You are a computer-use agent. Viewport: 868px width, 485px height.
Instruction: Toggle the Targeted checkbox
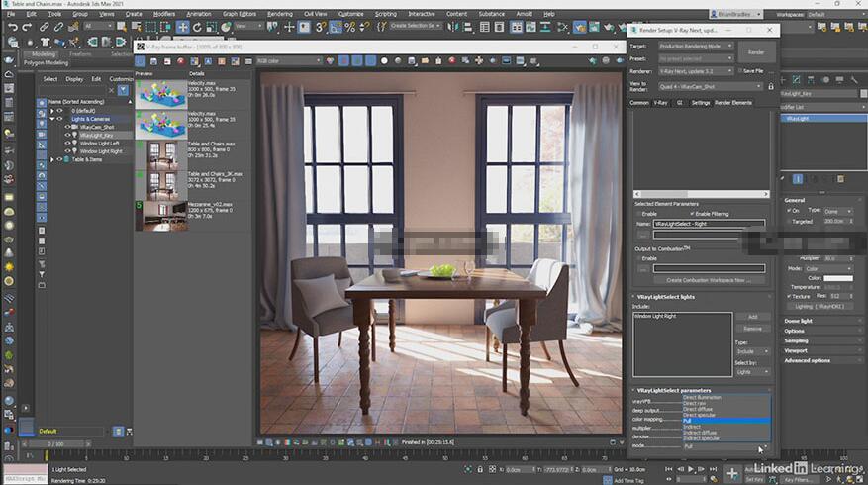[x=789, y=221]
